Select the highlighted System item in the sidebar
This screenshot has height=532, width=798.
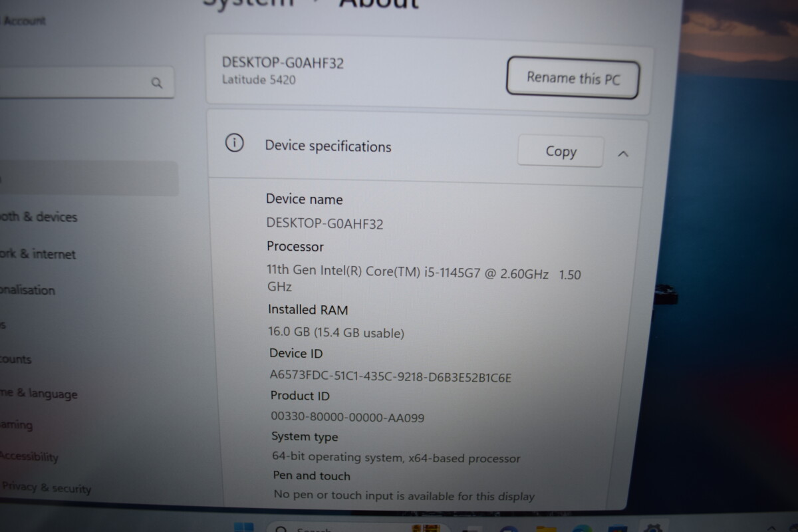[89, 178]
